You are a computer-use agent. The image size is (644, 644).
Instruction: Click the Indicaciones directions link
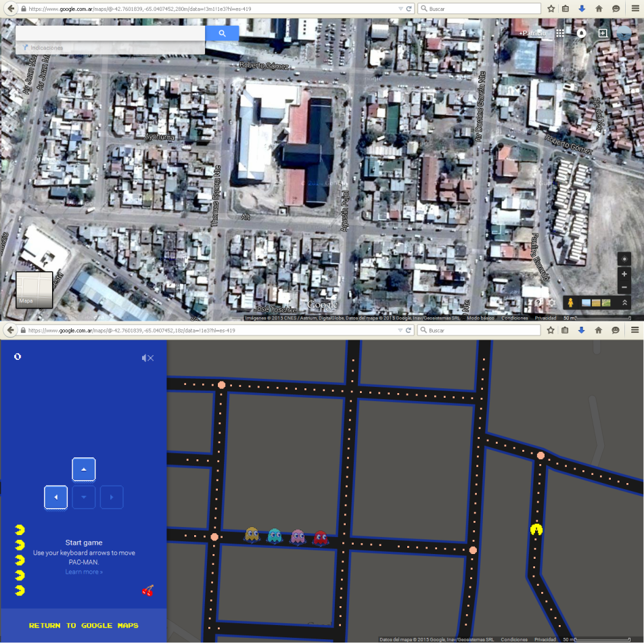pyautogui.click(x=43, y=47)
